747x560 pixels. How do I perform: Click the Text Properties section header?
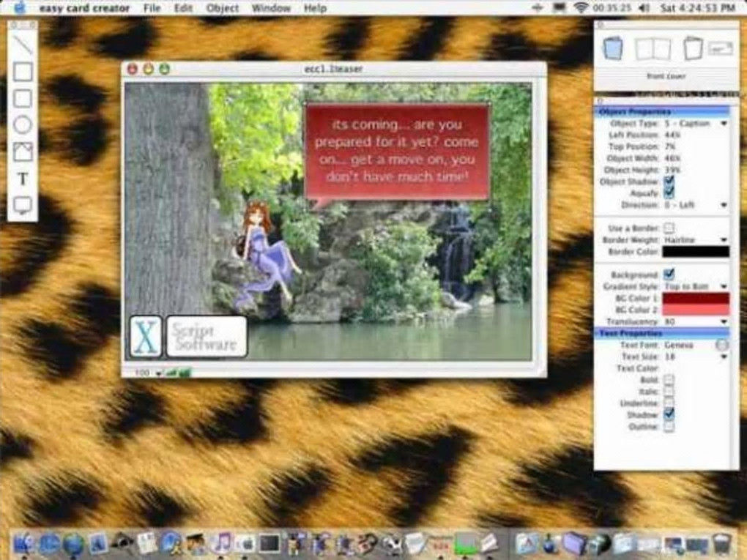click(662, 333)
